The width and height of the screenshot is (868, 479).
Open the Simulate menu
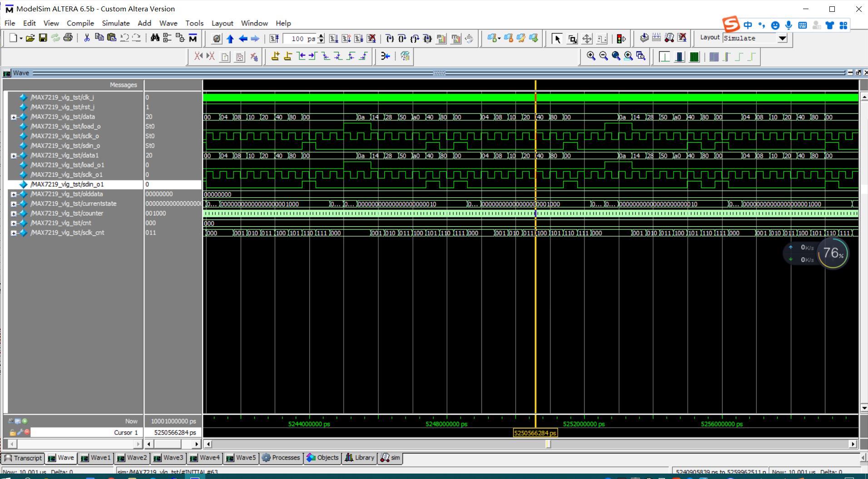tap(116, 23)
